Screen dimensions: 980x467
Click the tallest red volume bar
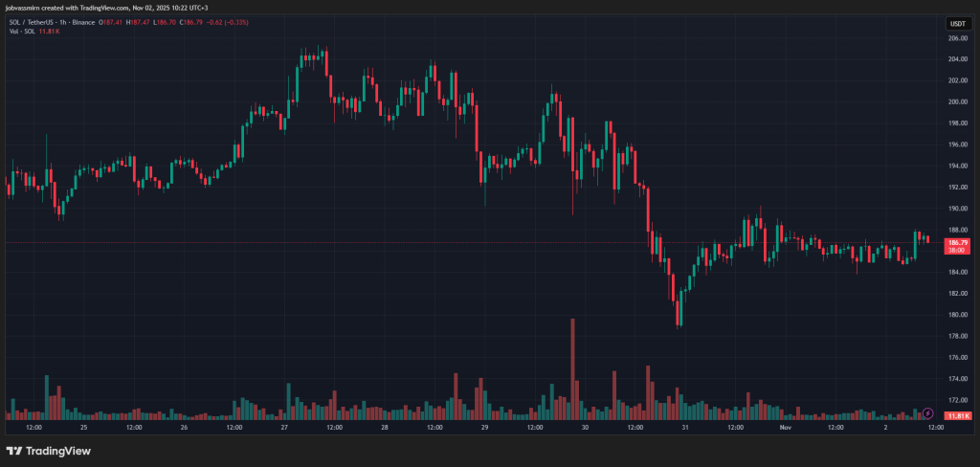(572, 368)
